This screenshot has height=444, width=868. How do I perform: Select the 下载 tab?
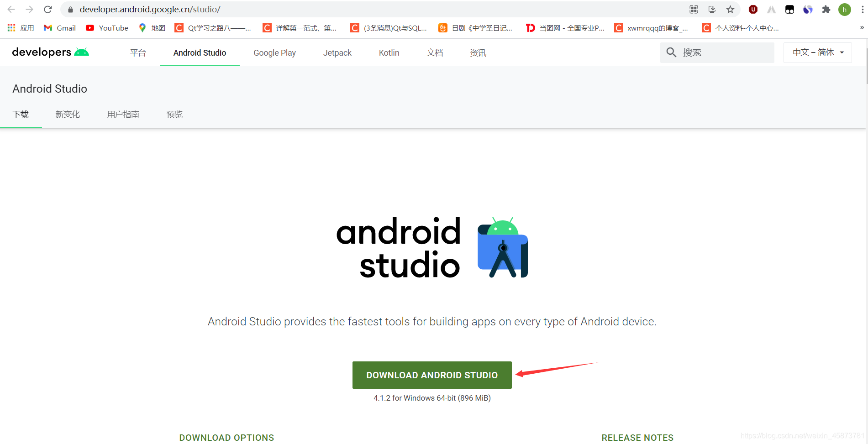click(21, 114)
